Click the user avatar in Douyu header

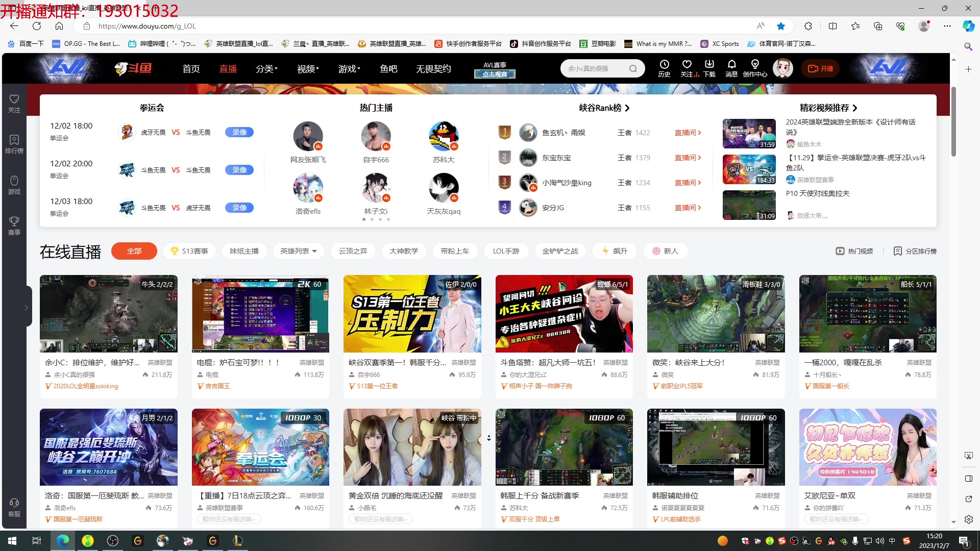tap(782, 68)
